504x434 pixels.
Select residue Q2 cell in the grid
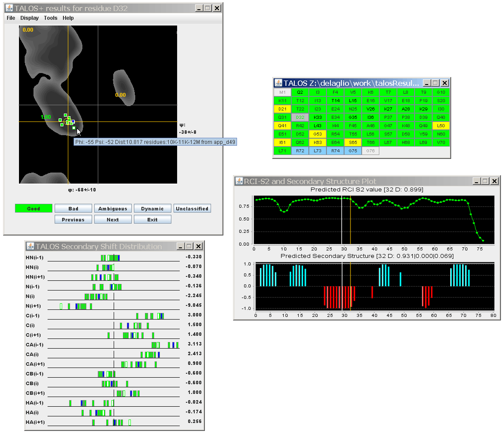point(300,92)
